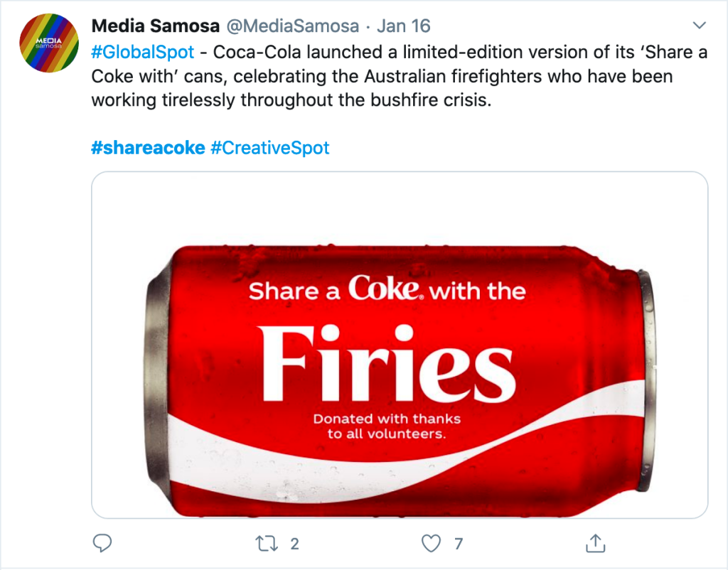Click the reply speech bubble icon
Image resolution: width=728 pixels, height=570 pixels.
(103, 544)
